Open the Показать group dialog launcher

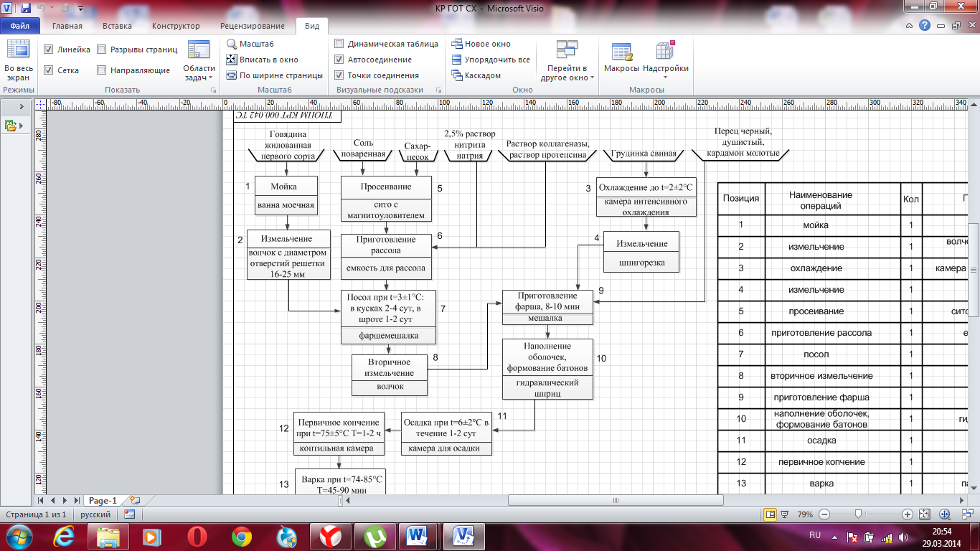213,90
